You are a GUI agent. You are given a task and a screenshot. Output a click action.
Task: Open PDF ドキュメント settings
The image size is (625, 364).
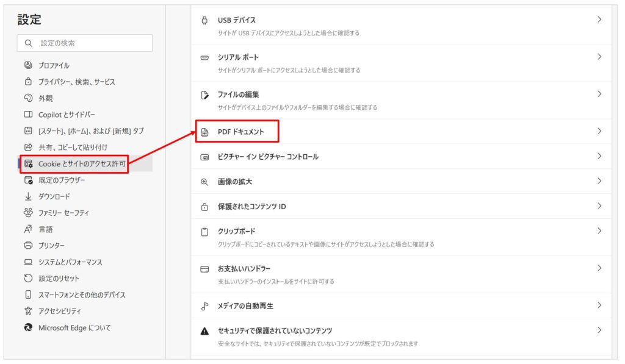pos(402,132)
